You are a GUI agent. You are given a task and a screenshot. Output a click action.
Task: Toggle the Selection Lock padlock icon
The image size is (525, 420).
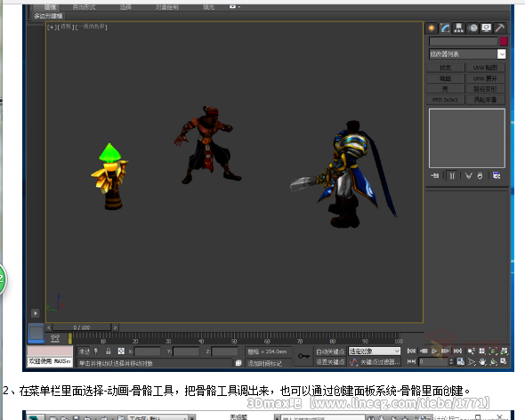pos(109,351)
